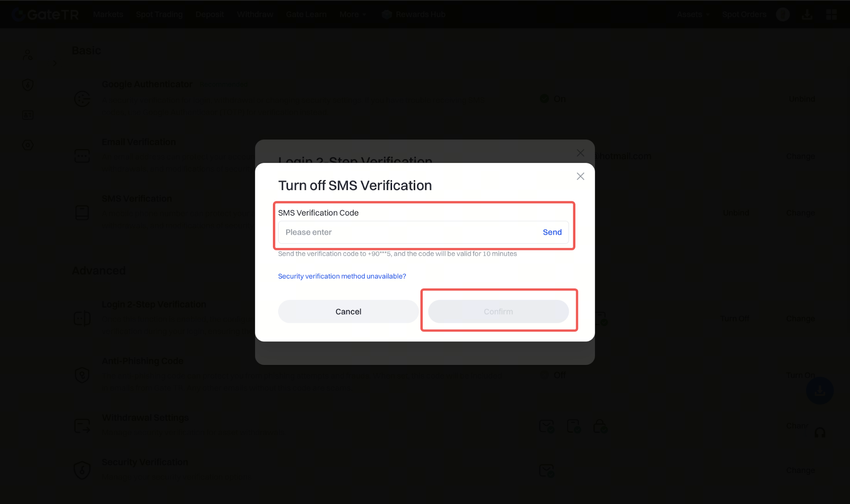The height and width of the screenshot is (504, 850).
Task: Go to Spot Trading page
Action: [x=159, y=14]
